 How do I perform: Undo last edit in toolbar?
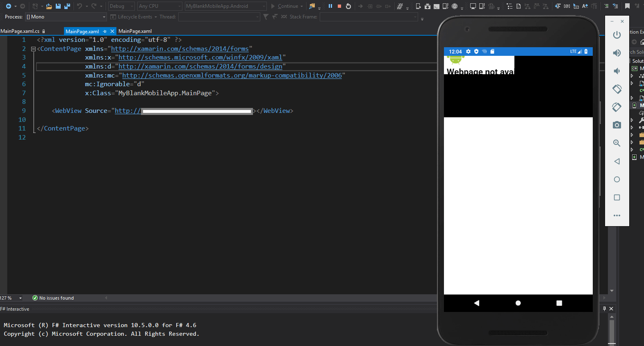[x=80, y=6]
